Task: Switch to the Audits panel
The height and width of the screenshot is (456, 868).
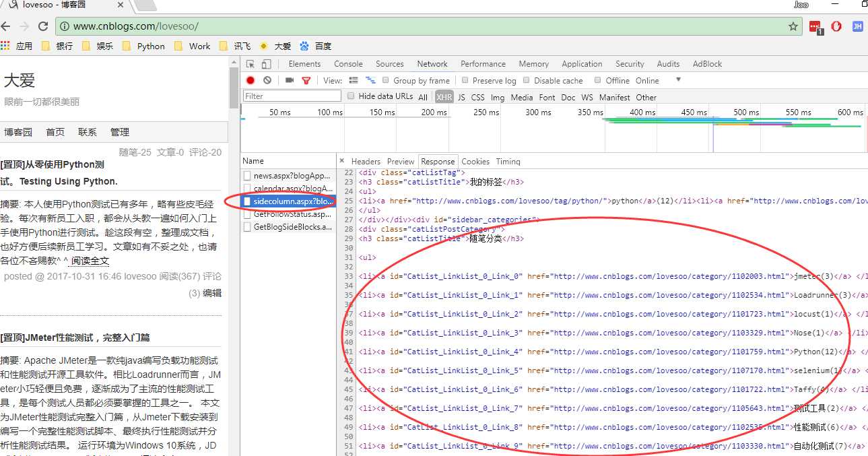Action: tap(668, 64)
